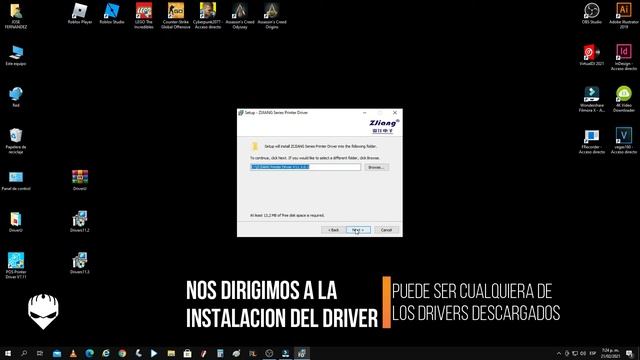This screenshot has width=640, height=360.
Task: Open the Windows Start menu
Action: [x=8, y=353]
